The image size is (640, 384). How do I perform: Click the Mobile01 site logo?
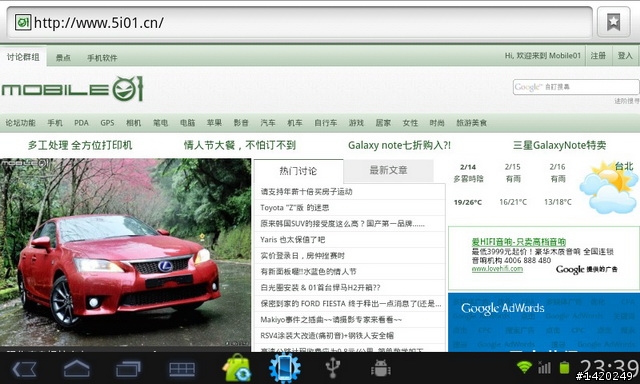[x=72, y=88]
